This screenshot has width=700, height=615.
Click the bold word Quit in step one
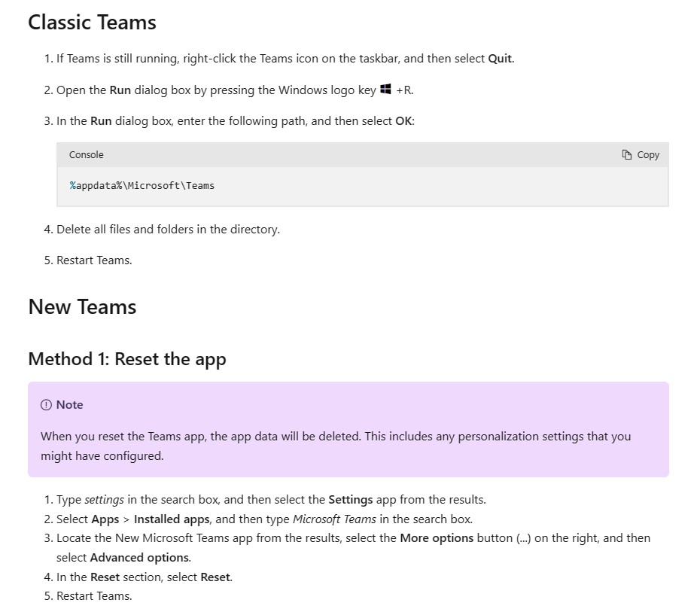(x=500, y=59)
